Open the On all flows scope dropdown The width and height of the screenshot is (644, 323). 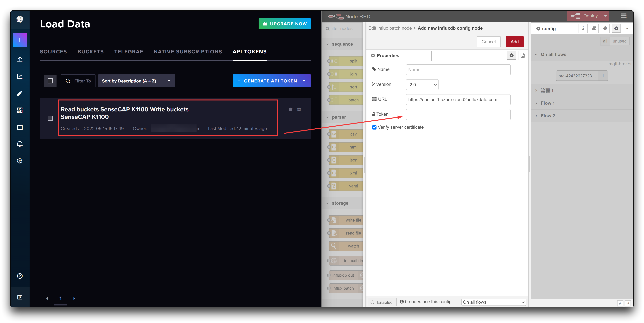click(493, 302)
